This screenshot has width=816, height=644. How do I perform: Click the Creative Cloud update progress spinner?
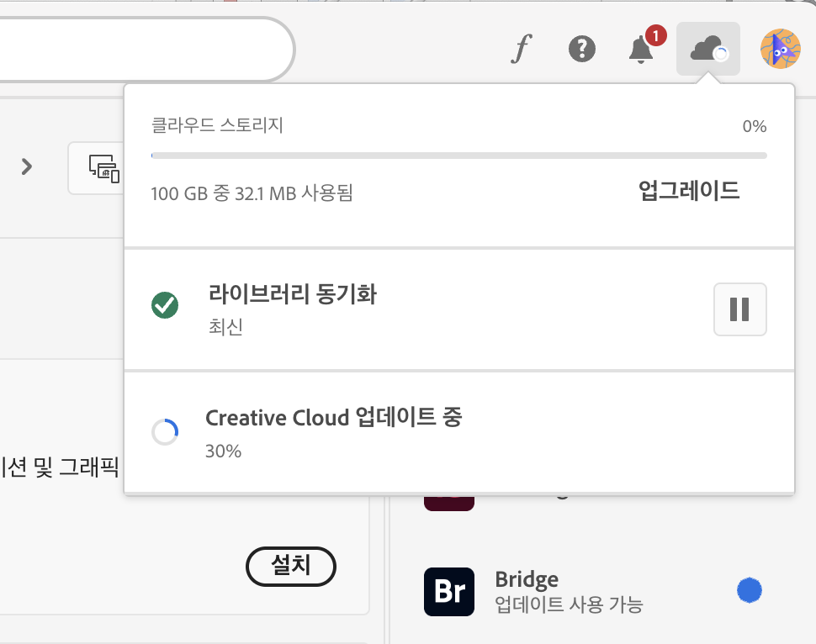(165, 431)
